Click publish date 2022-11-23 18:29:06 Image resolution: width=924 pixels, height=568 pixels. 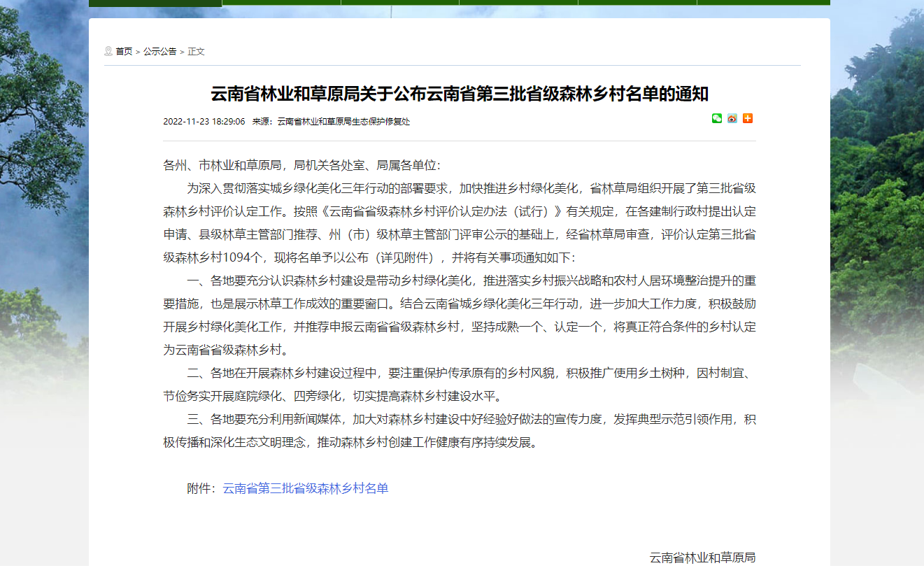[x=204, y=121]
